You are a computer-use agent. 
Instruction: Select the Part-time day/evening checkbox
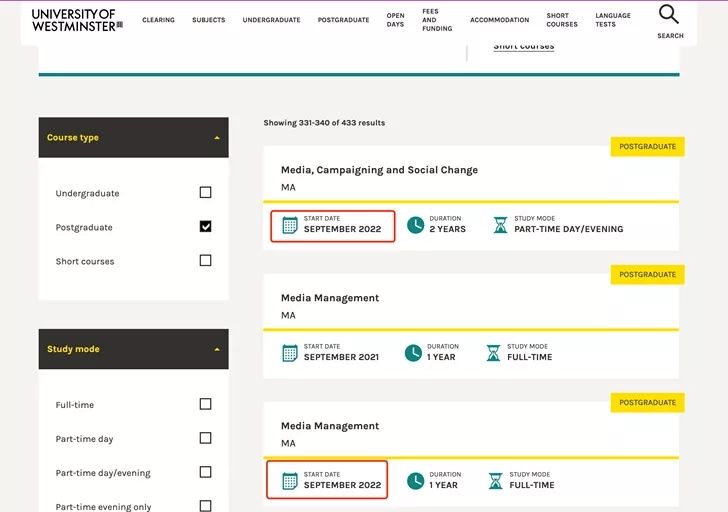(x=205, y=473)
